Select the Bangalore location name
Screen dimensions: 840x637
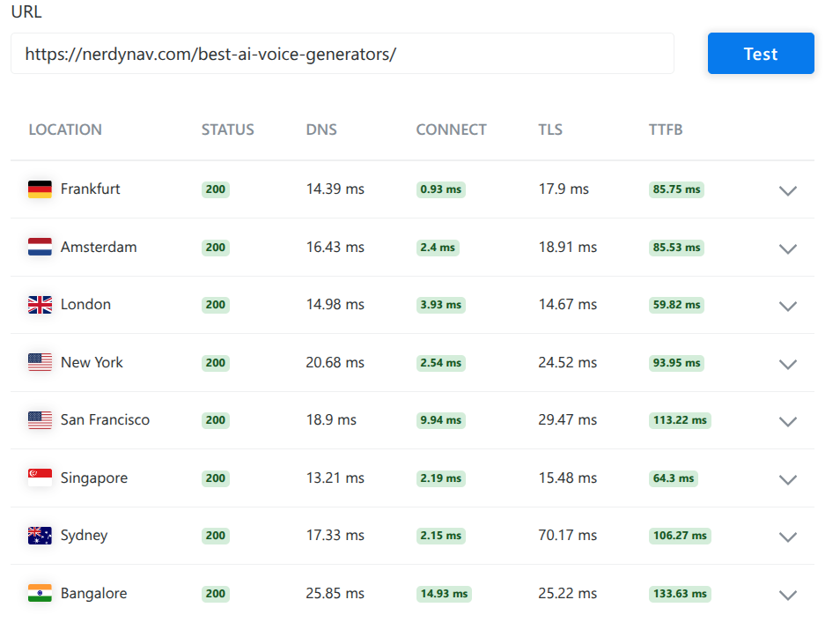pyautogui.click(x=93, y=593)
